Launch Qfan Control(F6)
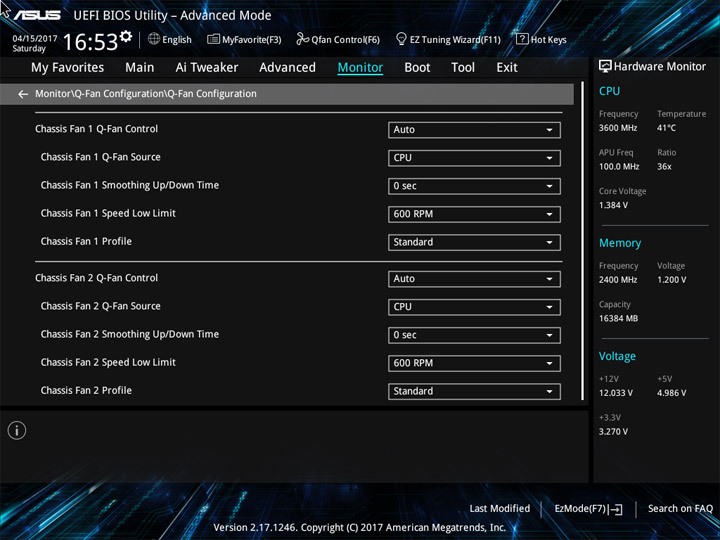Image resolution: width=720 pixels, height=540 pixels. click(x=338, y=39)
